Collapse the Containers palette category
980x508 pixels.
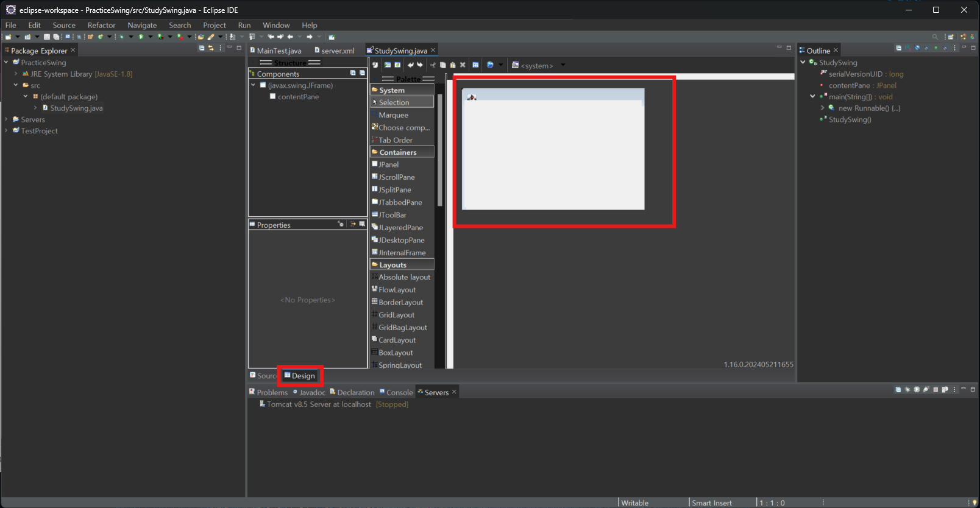402,152
